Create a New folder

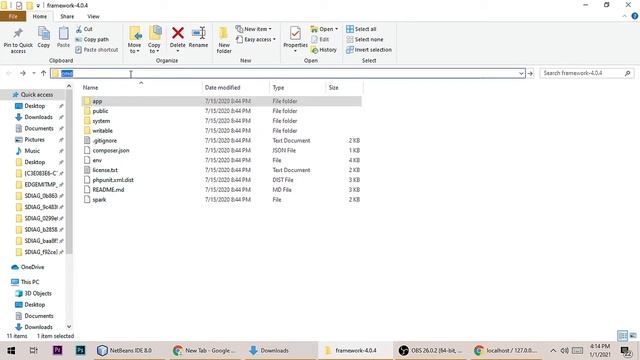coord(224,40)
